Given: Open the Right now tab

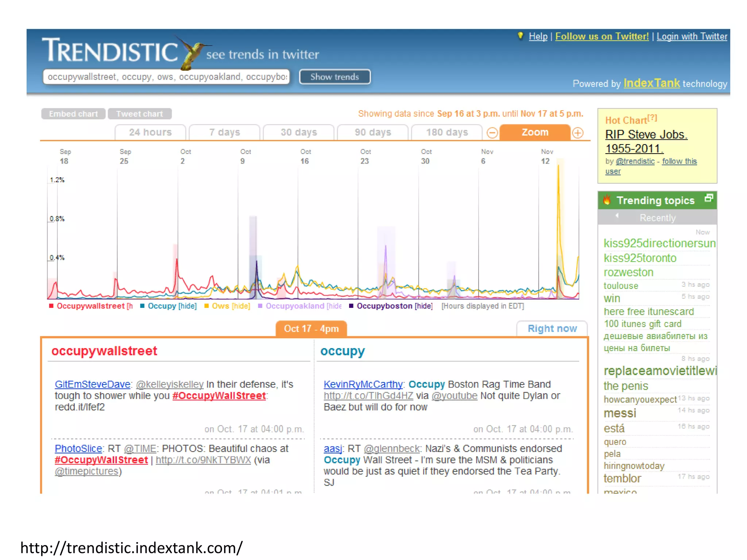Looking at the screenshot, I should pos(552,329).
